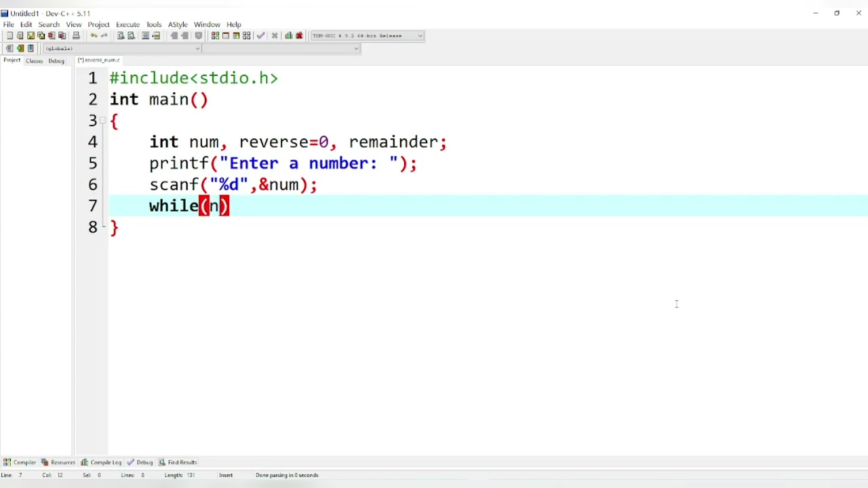Open the Help menu
The image size is (868, 488).
234,24
